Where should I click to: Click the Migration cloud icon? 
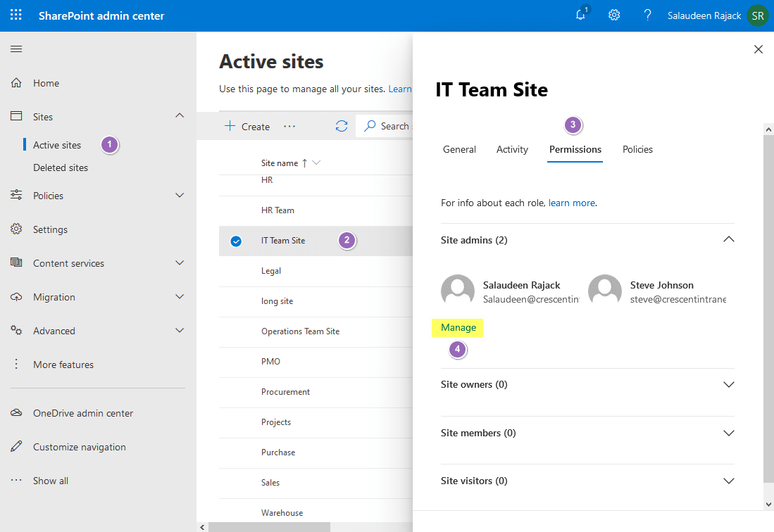(x=16, y=297)
